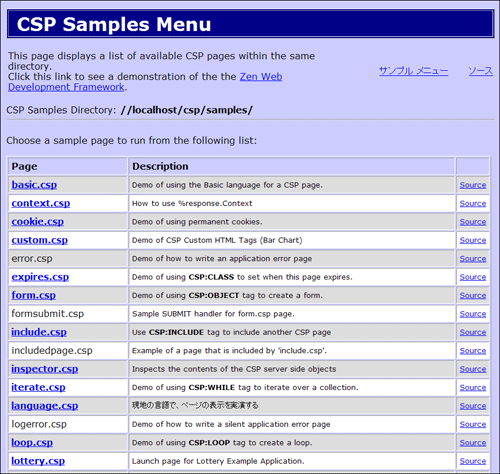This screenshot has height=474, width=500.
Task: View Source for include.csp
Action: click(473, 332)
